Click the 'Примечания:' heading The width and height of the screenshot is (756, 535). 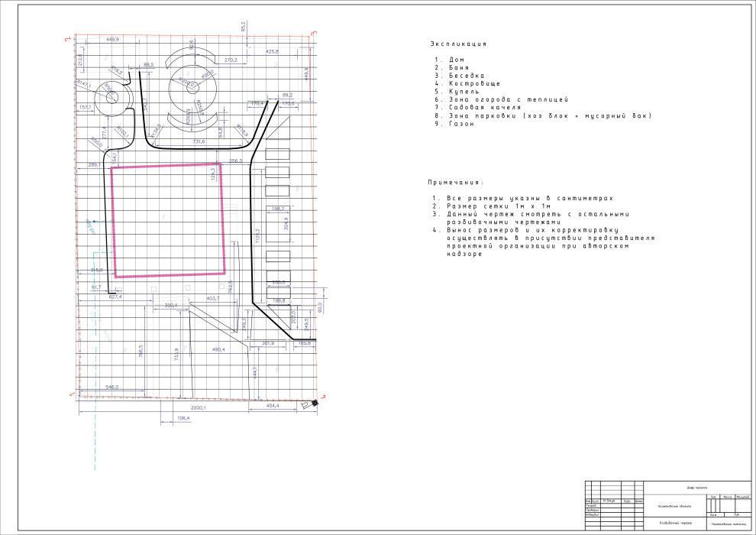coord(456,183)
